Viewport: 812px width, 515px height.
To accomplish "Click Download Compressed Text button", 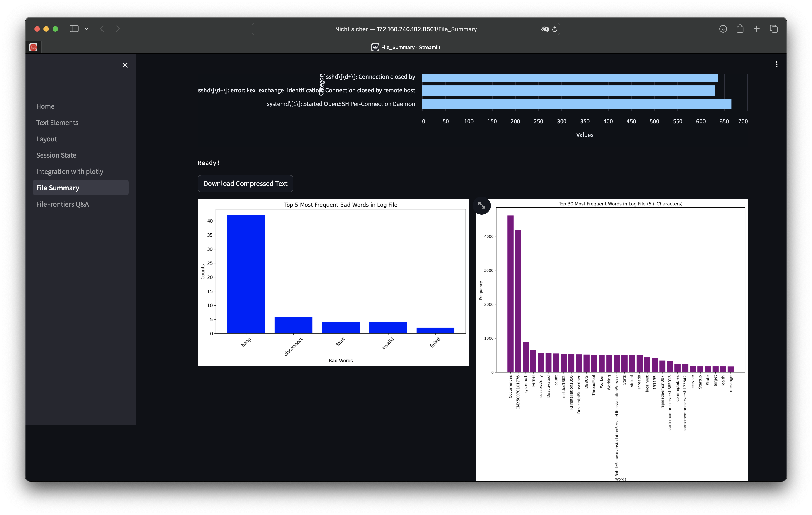I will coord(245,183).
